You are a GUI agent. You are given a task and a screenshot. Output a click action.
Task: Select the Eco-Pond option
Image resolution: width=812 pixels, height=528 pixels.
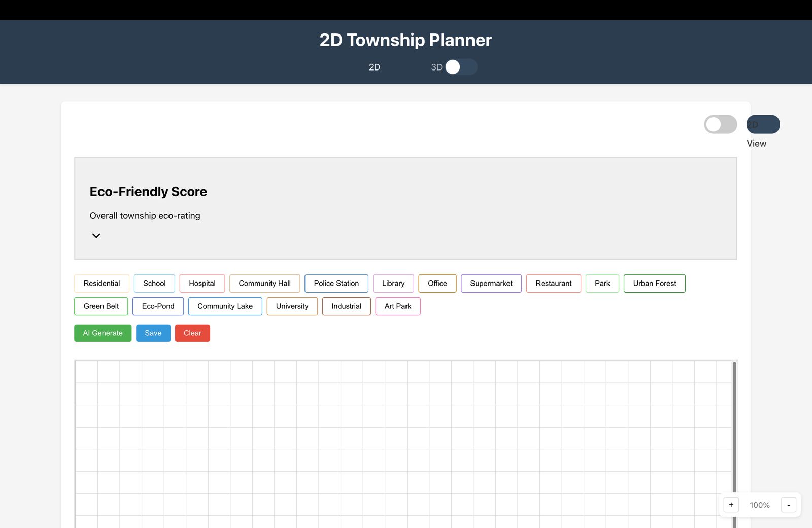click(x=158, y=306)
